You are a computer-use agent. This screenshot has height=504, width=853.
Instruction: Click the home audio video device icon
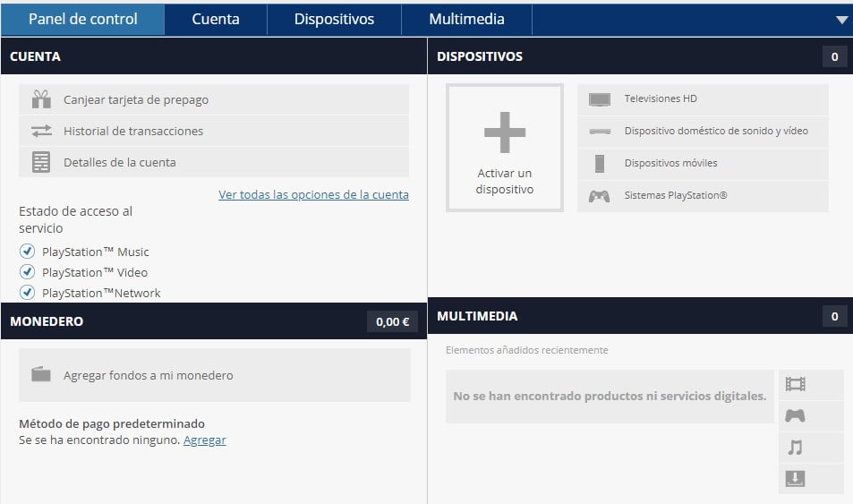[600, 132]
